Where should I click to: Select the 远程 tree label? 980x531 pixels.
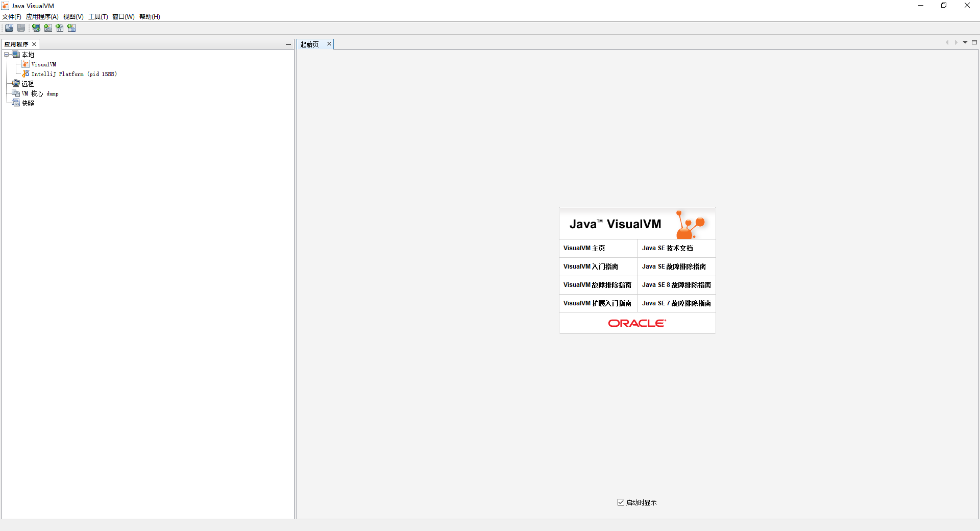point(28,84)
